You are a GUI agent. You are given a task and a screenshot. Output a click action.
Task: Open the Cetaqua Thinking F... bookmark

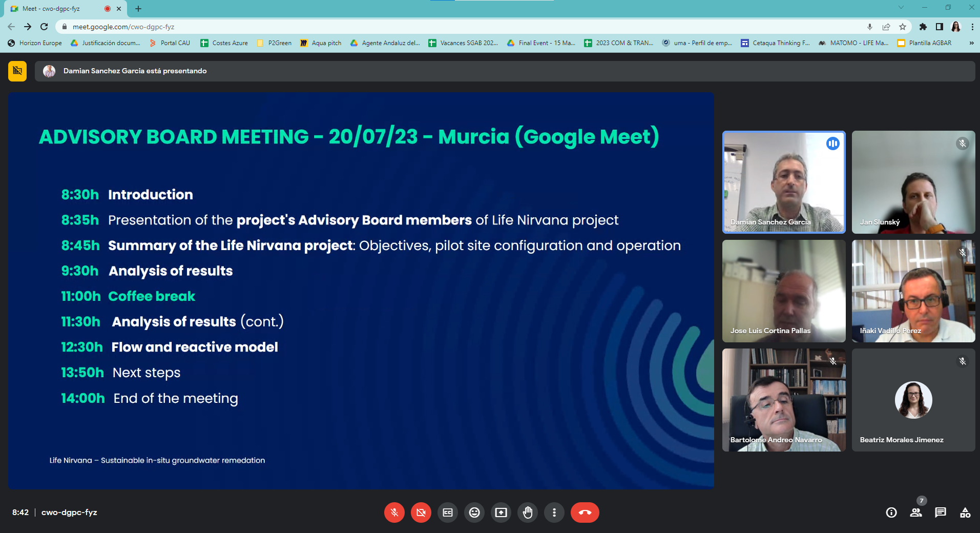pyautogui.click(x=776, y=43)
